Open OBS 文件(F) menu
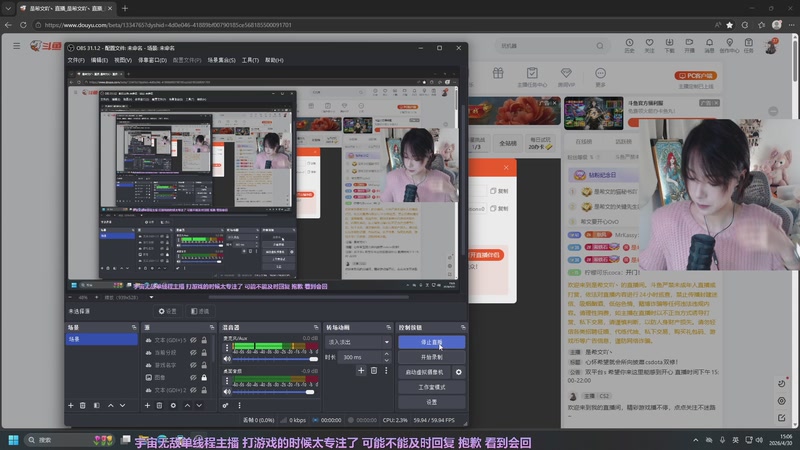Screen dimensions: 800x450 [x=76, y=60]
